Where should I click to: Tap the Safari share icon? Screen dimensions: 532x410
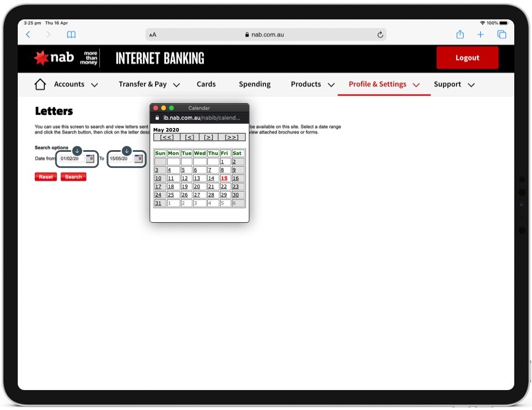click(x=460, y=34)
